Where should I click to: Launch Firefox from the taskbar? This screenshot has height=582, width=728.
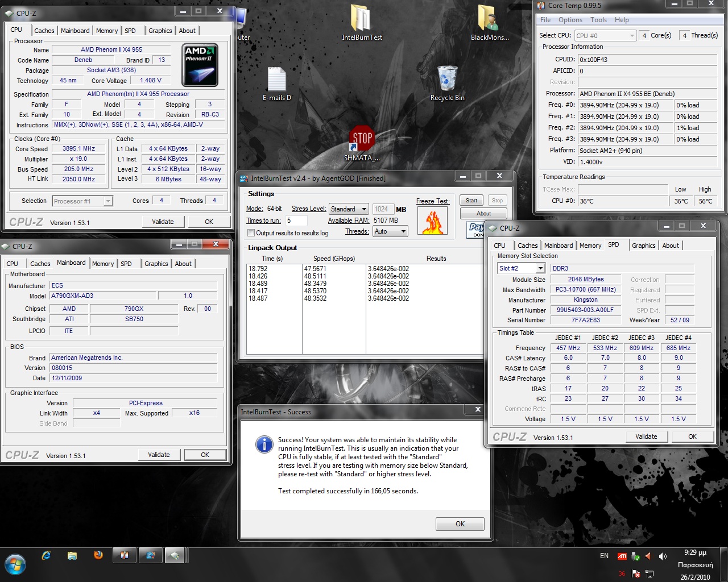click(x=98, y=555)
